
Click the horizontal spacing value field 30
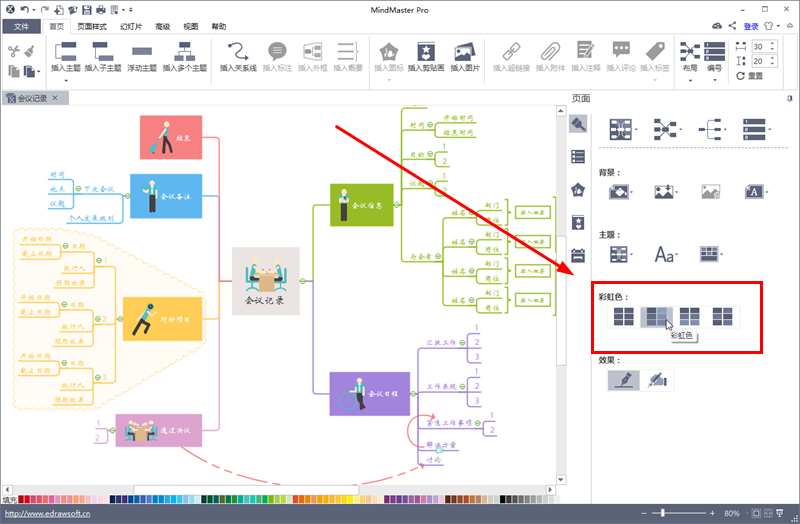point(764,46)
